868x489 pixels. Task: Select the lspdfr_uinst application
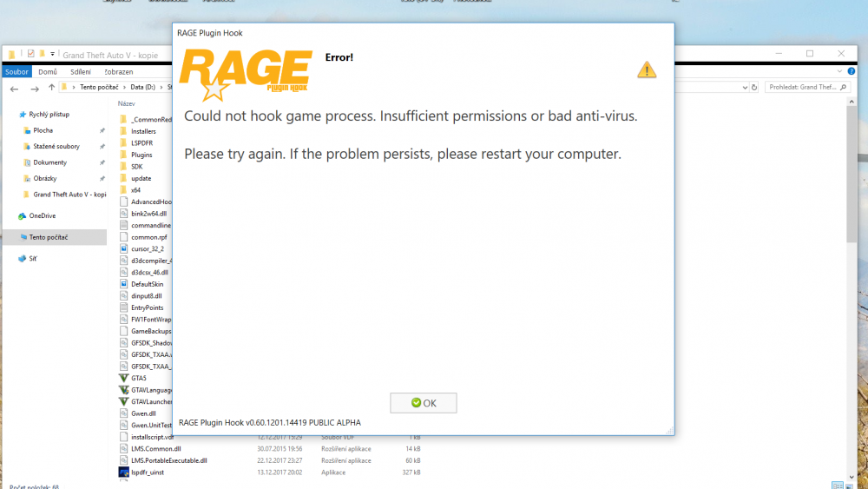[148, 472]
